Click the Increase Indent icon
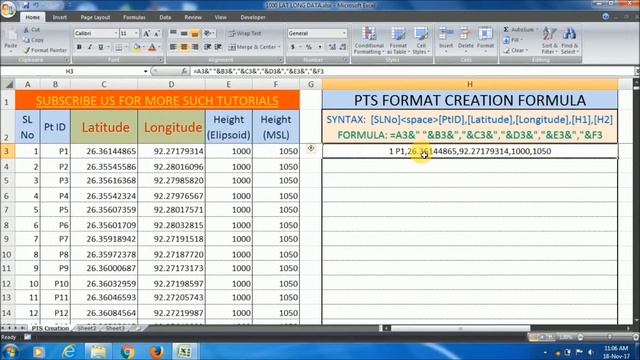This screenshot has height=360, width=640. [218, 47]
